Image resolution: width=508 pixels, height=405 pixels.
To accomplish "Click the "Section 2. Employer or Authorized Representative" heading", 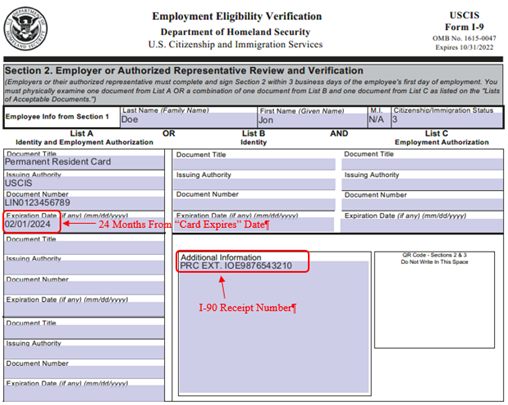I will point(184,71).
